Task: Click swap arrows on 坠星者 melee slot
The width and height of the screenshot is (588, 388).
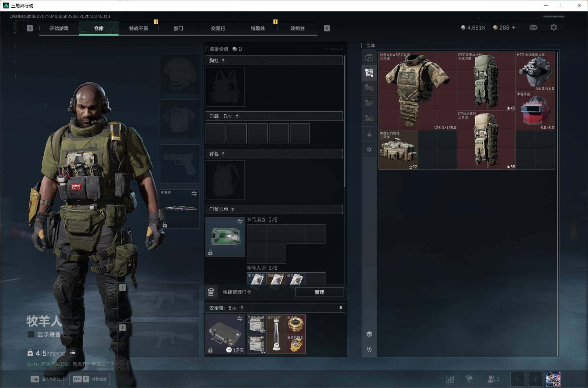Action: (x=194, y=193)
